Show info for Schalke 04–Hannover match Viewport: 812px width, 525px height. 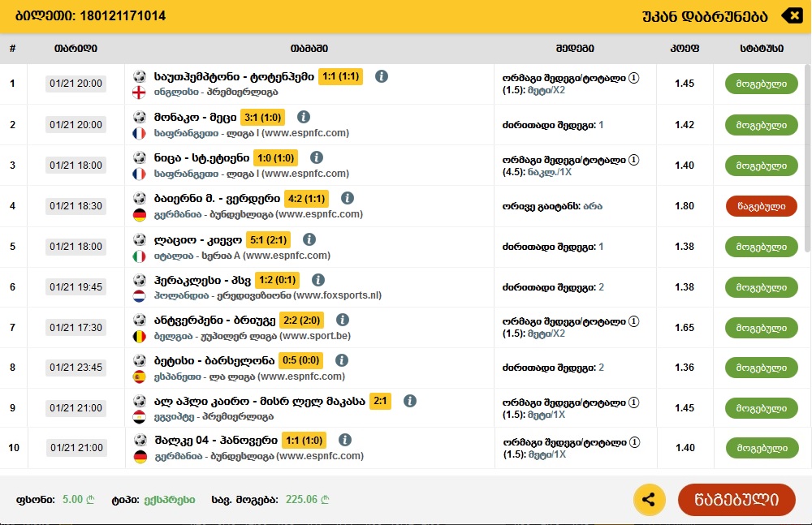click(345, 440)
